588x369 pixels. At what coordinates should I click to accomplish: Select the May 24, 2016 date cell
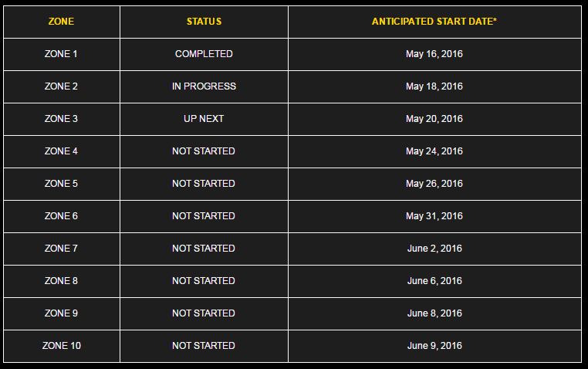pos(434,151)
